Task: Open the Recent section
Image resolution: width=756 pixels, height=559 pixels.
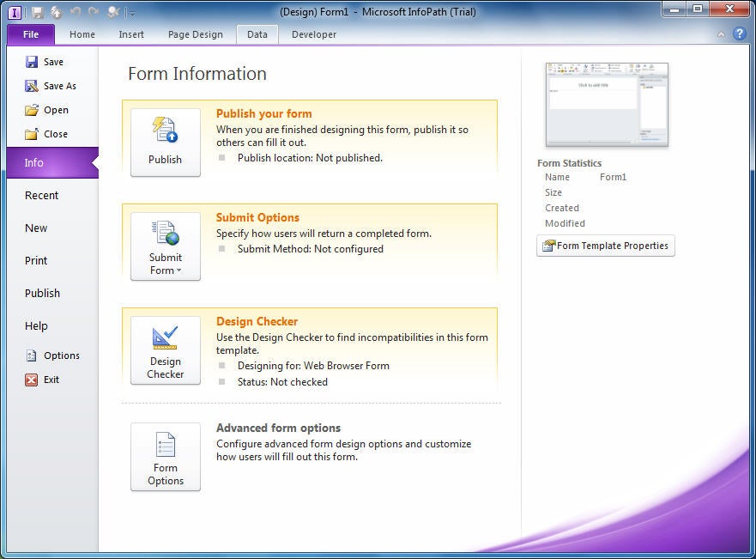Action: [x=52, y=195]
